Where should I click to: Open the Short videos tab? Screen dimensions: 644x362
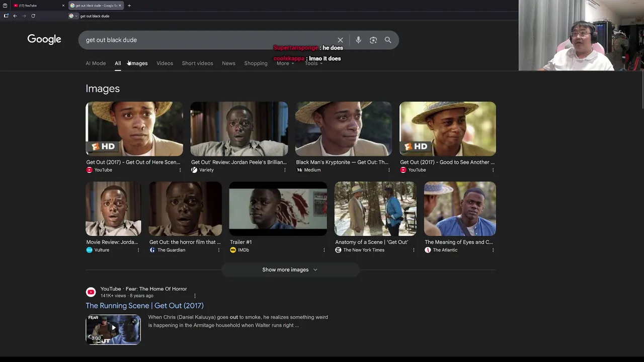click(197, 63)
